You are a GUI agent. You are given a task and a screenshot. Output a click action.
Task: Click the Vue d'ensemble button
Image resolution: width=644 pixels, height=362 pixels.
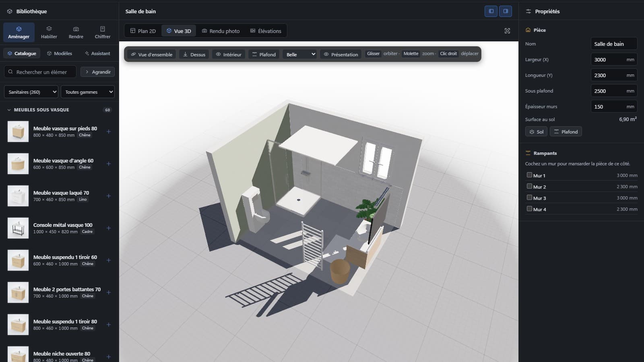pos(151,54)
